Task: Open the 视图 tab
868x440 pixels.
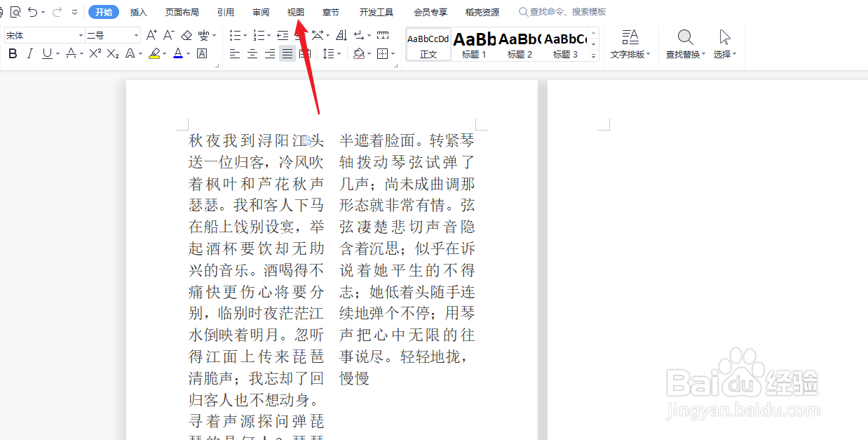Action: [x=296, y=12]
